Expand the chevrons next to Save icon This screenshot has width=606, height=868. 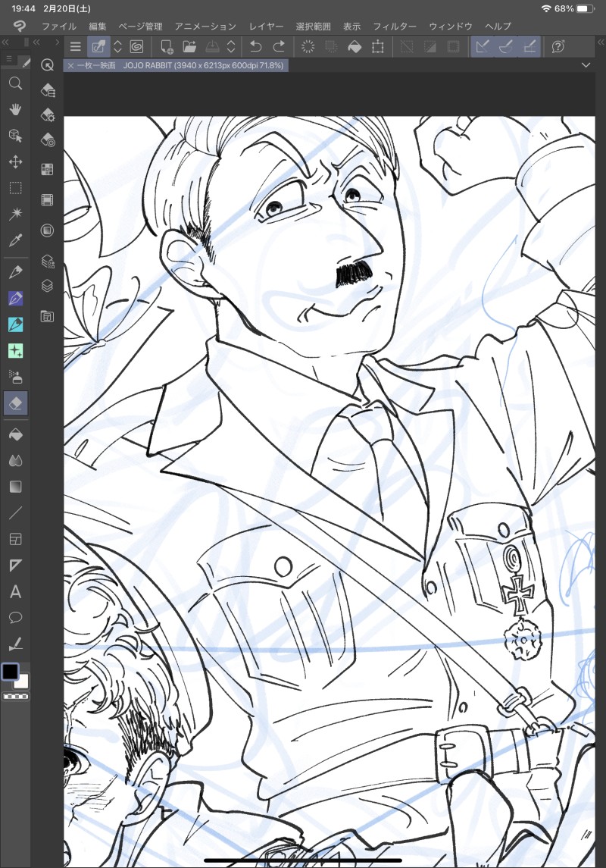[231, 47]
